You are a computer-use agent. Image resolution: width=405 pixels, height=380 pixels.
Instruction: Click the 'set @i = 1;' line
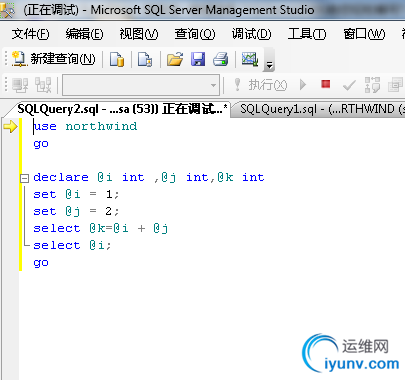(76, 194)
